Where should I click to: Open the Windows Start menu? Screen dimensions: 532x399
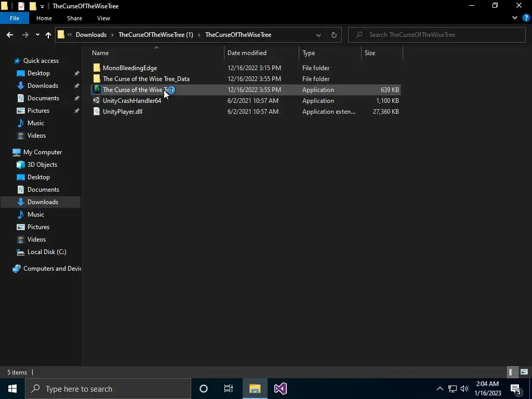(x=12, y=389)
